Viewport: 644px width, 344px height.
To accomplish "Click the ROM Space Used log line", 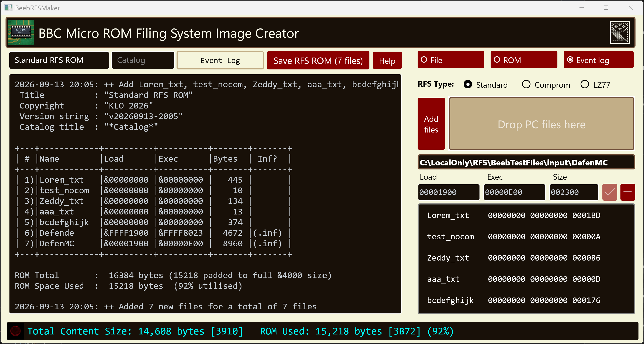I will [129, 286].
